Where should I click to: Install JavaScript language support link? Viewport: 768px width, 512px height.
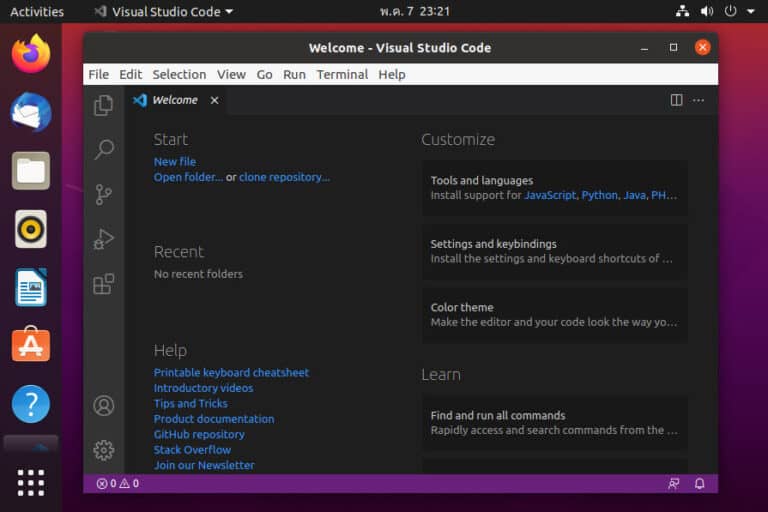pyautogui.click(x=550, y=195)
